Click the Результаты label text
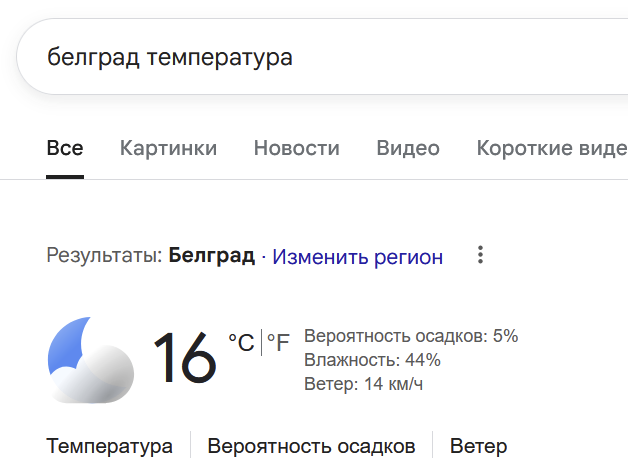Screen dimensions: 628x464 tap(103, 256)
